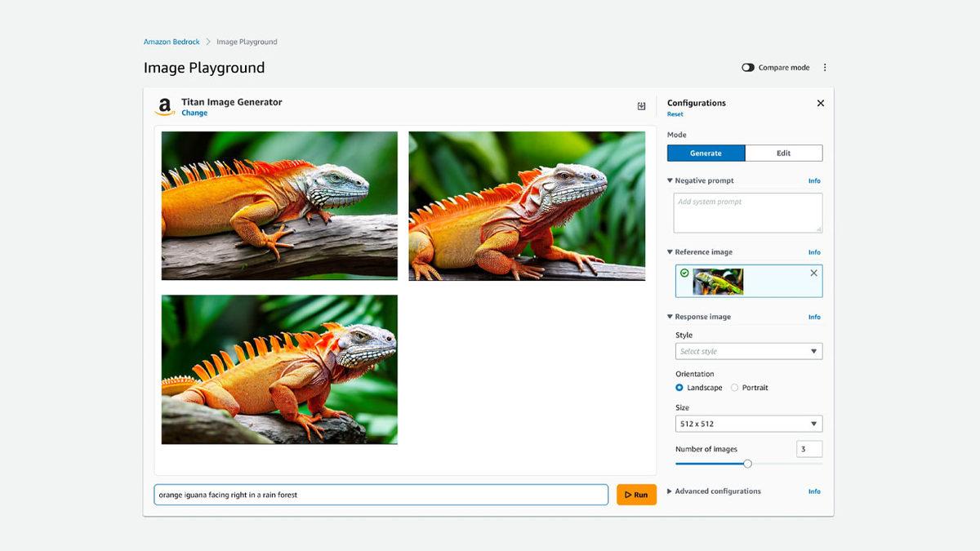The height and width of the screenshot is (551, 980).
Task: Click the Amazon Titan model logo
Action: coord(164,104)
